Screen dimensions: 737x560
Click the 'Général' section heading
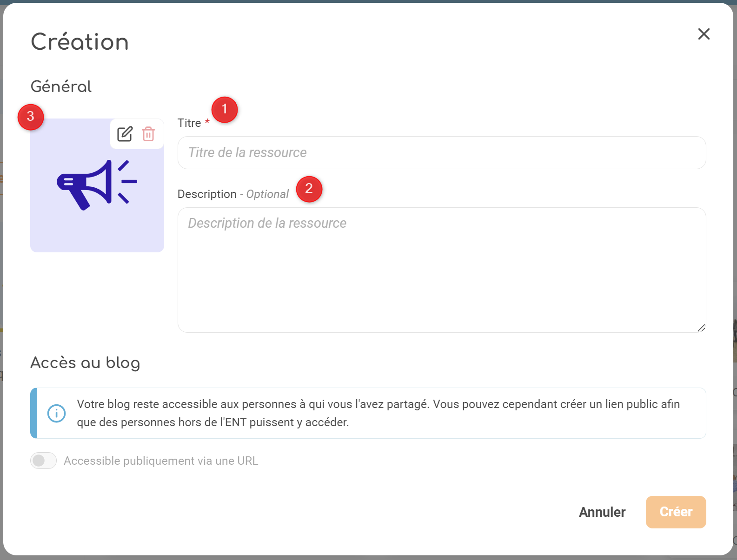[61, 86]
